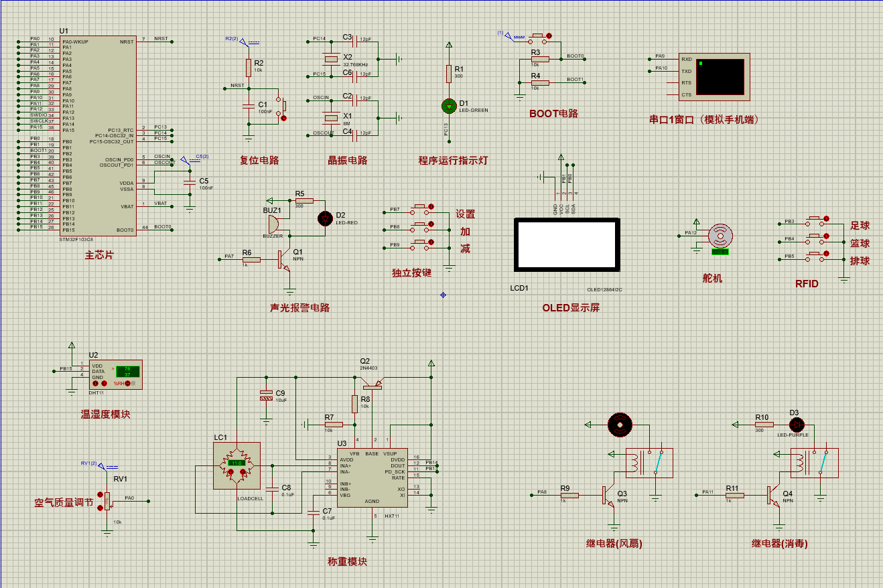Click the 继电器(消毒) label
The image size is (883, 588).
(x=779, y=544)
